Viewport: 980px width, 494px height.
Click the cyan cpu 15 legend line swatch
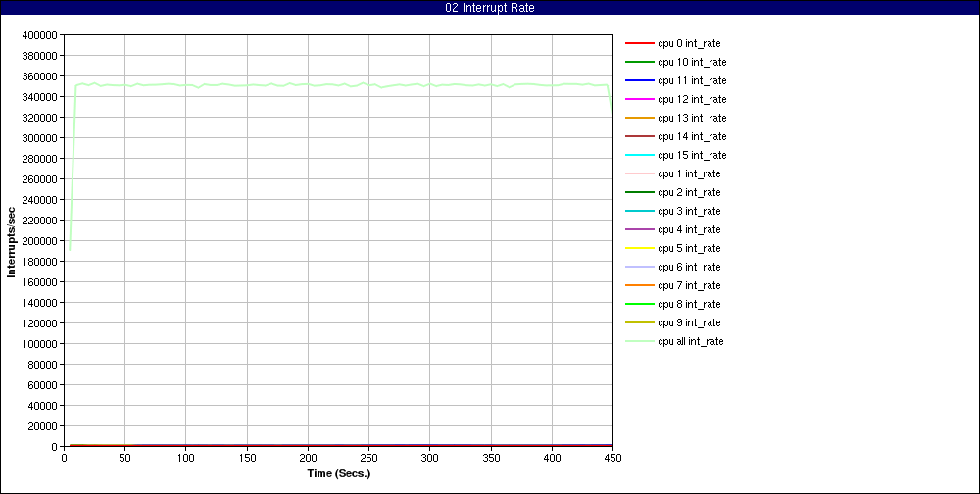tap(639, 155)
